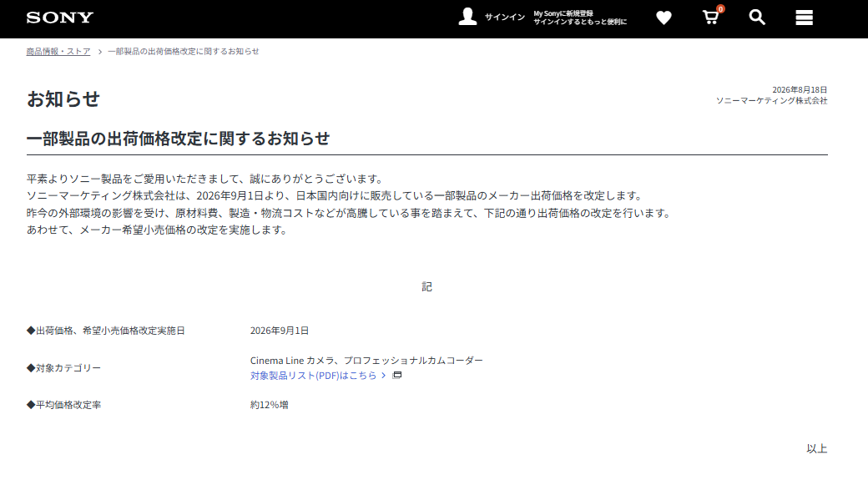Open search with the magnifier icon

pyautogui.click(x=757, y=18)
